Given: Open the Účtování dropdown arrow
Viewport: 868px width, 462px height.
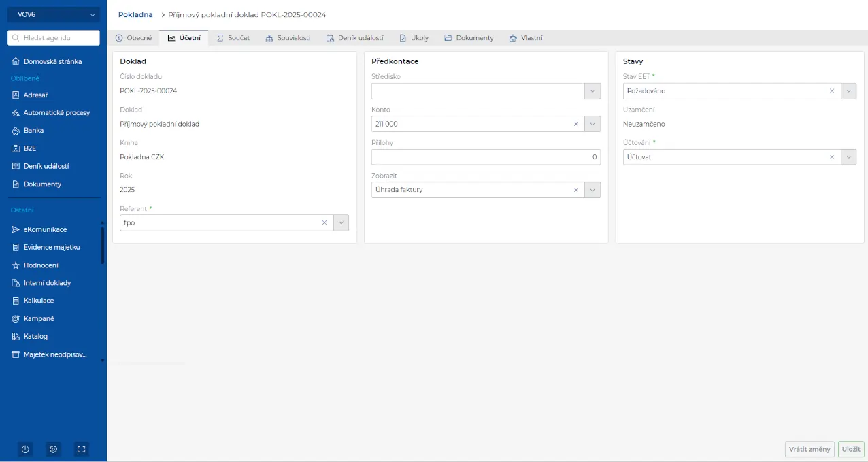Looking at the screenshot, I should coord(848,157).
